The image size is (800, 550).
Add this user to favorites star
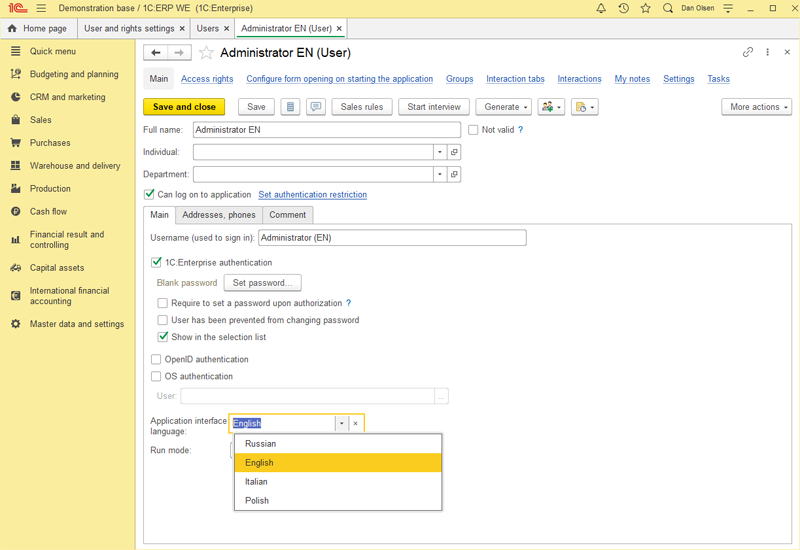pyautogui.click(x=206, y=53)
